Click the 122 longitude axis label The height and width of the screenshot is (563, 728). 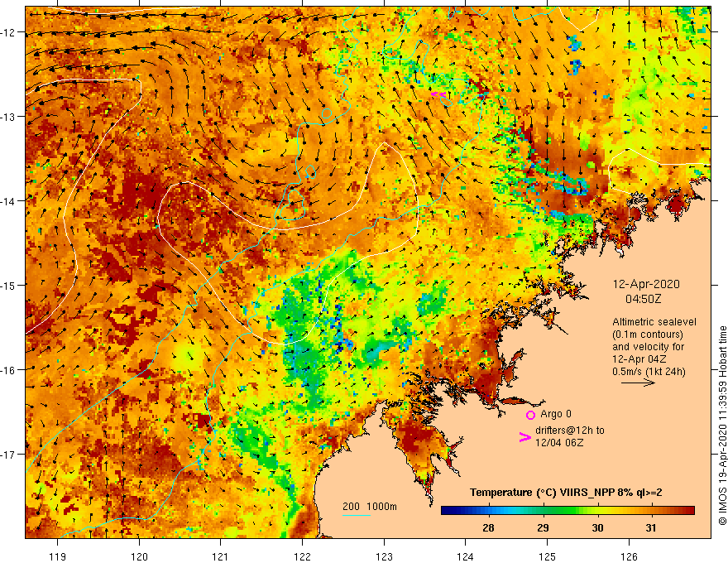[302, 556]
